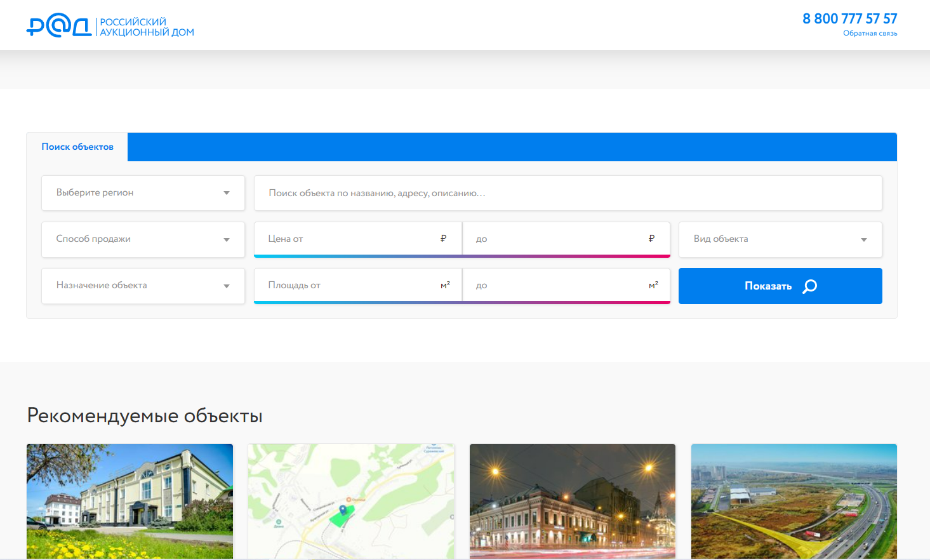Open the Выберите регион dropdown

pyautogui.click(x=143, y=192)
